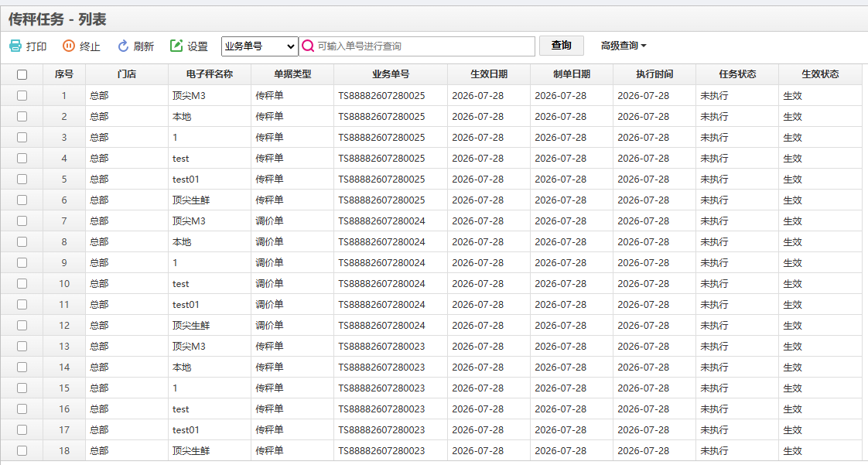Click order number in row 8
The height and width of the screenshot is (465, 868).
click(381, 242)
